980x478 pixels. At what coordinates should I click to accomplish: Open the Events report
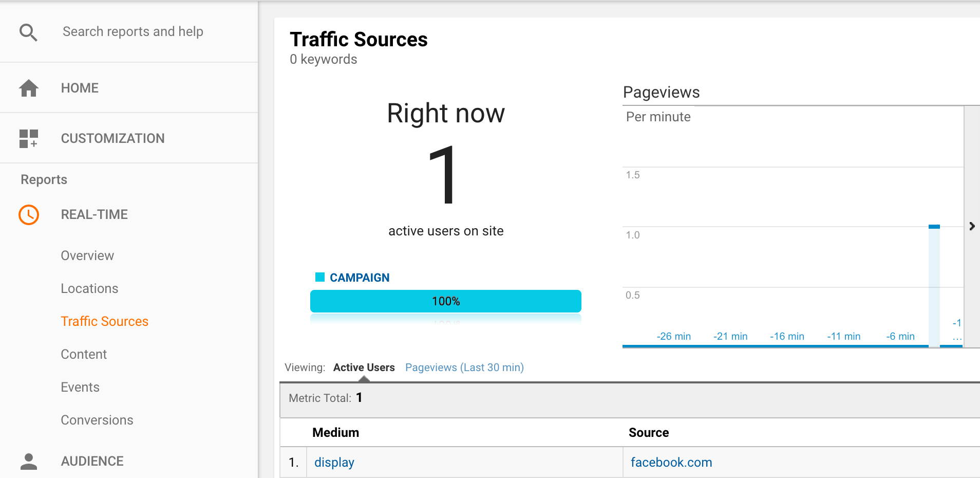click(x=80, y=387)
